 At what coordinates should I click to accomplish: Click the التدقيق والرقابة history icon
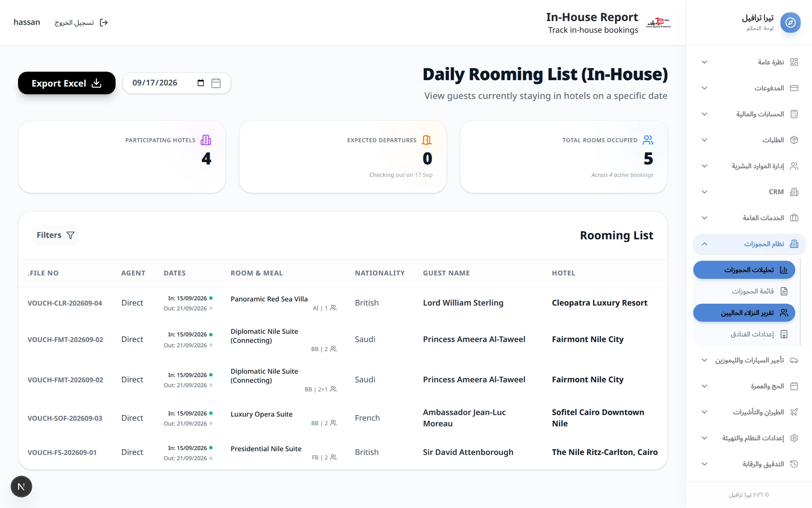[794, 464]
